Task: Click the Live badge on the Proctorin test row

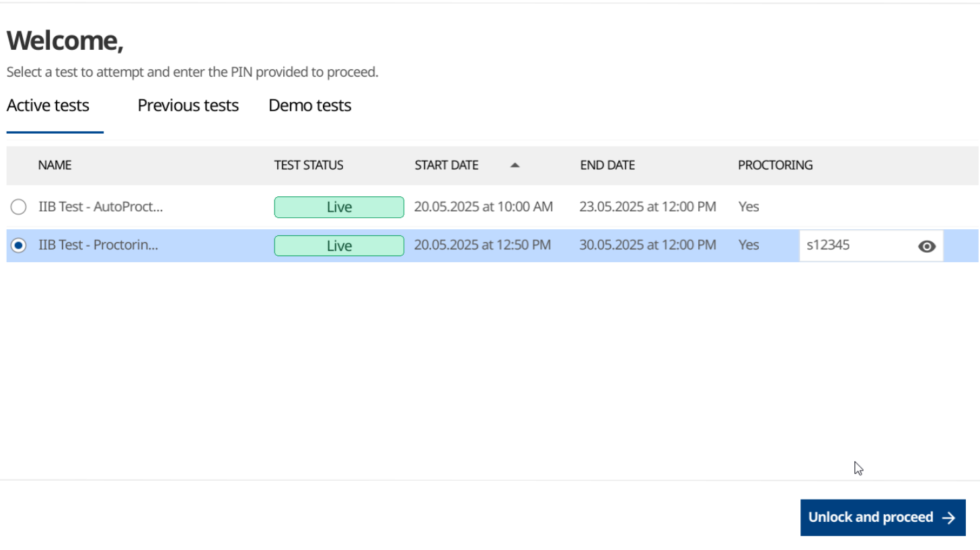Action: pyautogui.click(x=338, y=245)
